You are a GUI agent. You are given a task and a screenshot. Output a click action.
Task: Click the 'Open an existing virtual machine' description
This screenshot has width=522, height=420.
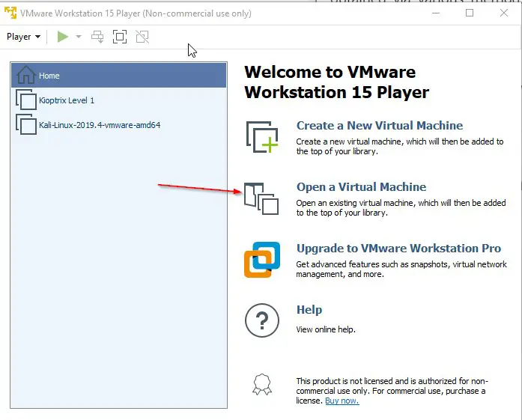click(x=401, y=208)
